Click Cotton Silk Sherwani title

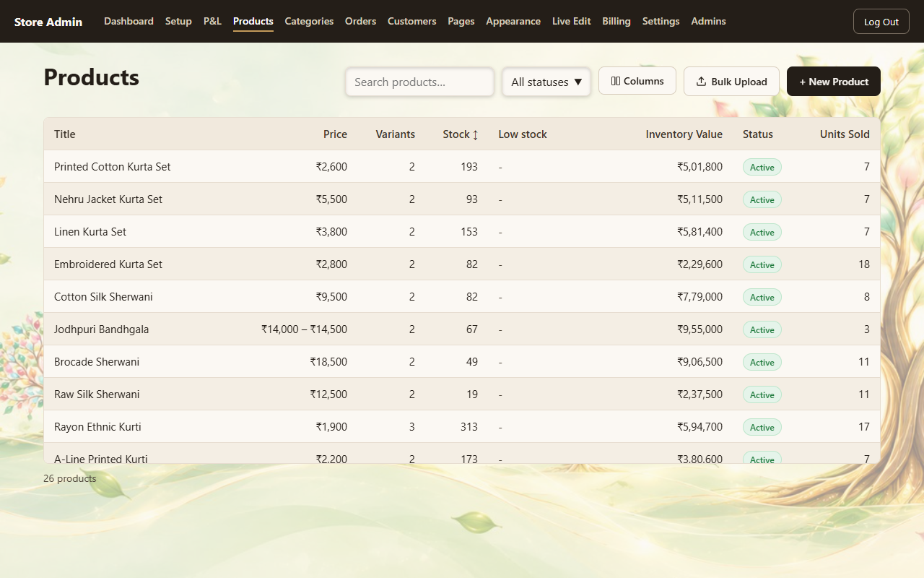[103, 296]
